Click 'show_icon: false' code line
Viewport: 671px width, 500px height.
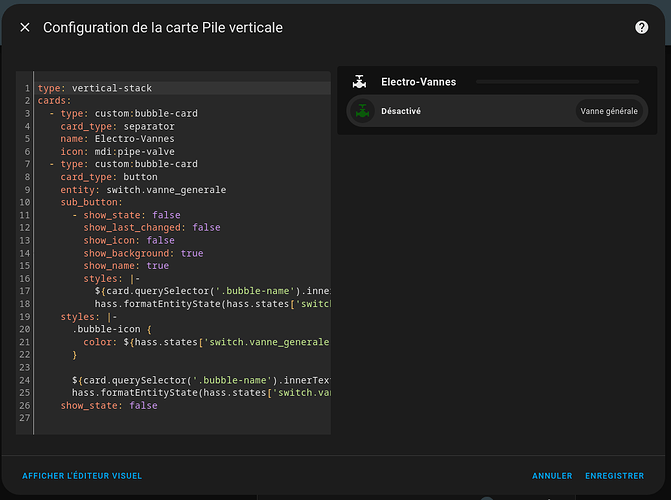click(x=129, y=240)
